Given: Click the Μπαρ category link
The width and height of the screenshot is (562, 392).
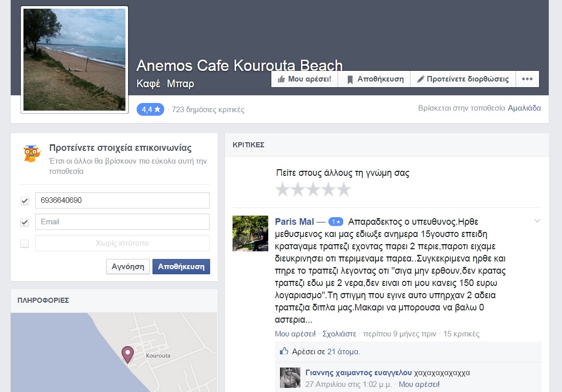Looking at the screenshot, I should click(181, 84).
